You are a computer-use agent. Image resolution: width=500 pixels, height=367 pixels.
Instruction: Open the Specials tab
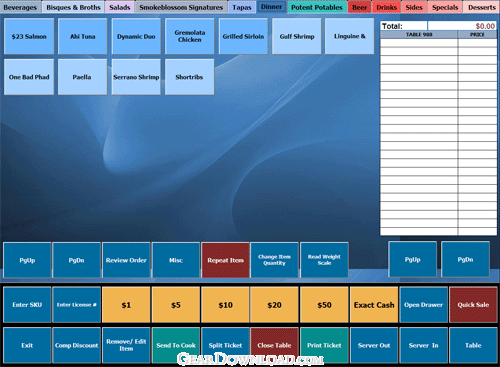pyautogui.click(x=445, y=7)
